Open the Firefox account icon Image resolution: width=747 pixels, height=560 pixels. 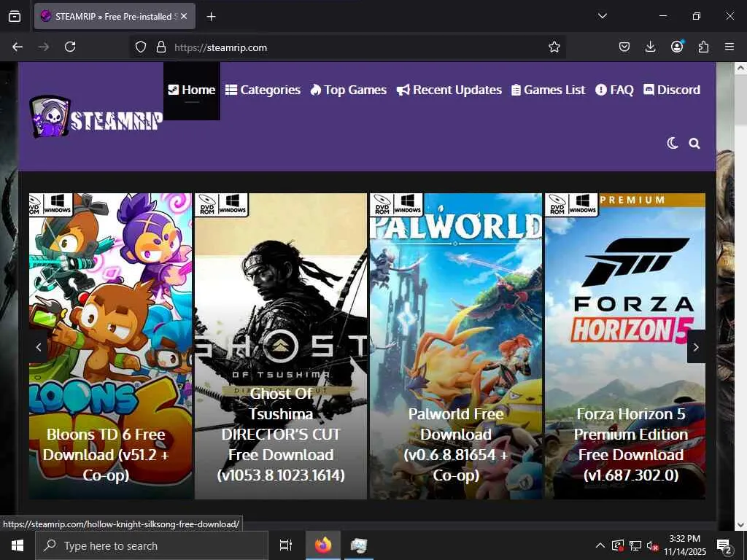(677, 47)
